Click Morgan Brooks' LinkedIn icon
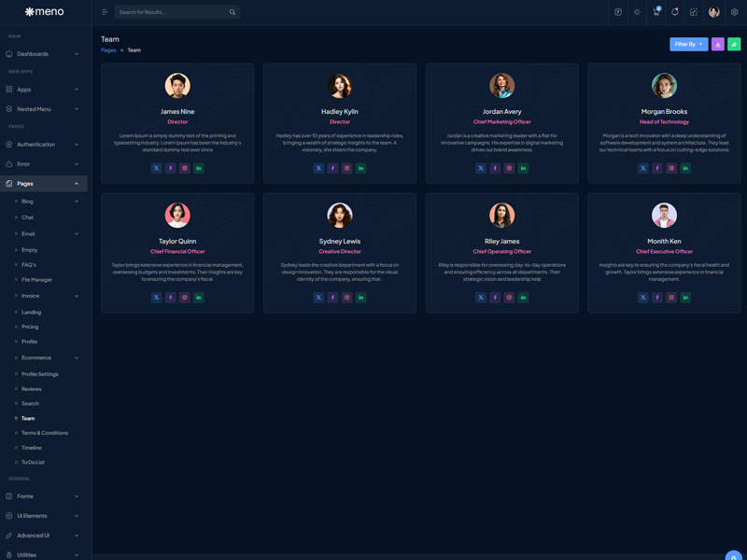Screen dimensions: 747x560 [685, 168]
